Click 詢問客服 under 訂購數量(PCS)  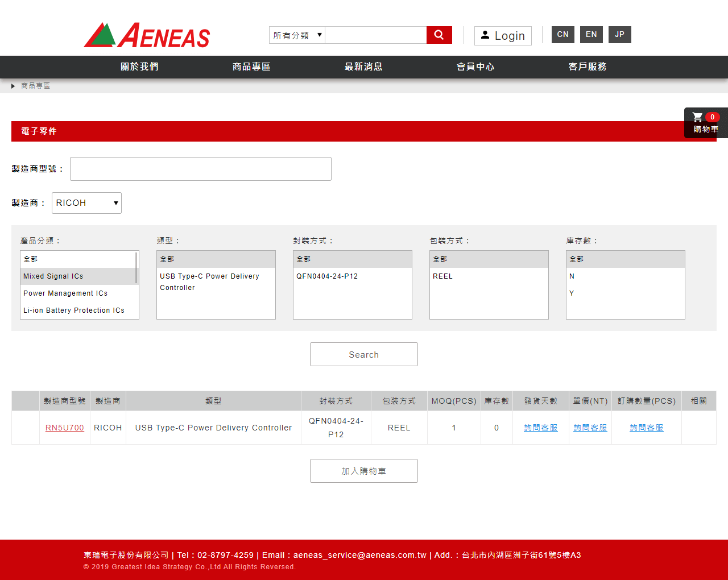tap(647, 428)
